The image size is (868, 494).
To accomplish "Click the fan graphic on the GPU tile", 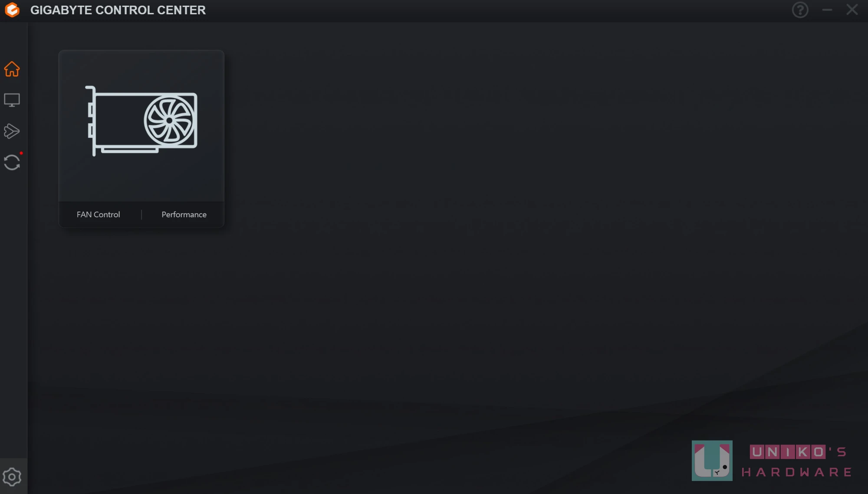I will [169, 121].
